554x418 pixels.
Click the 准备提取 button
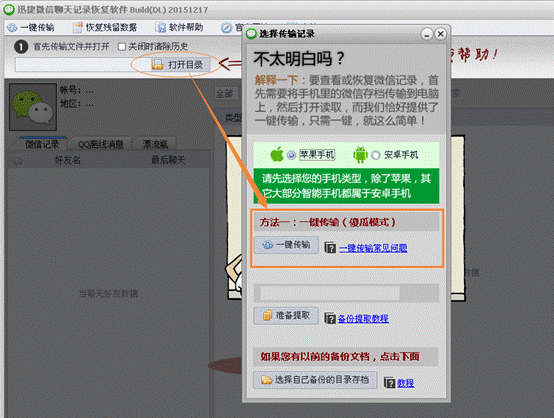(286, 316)
